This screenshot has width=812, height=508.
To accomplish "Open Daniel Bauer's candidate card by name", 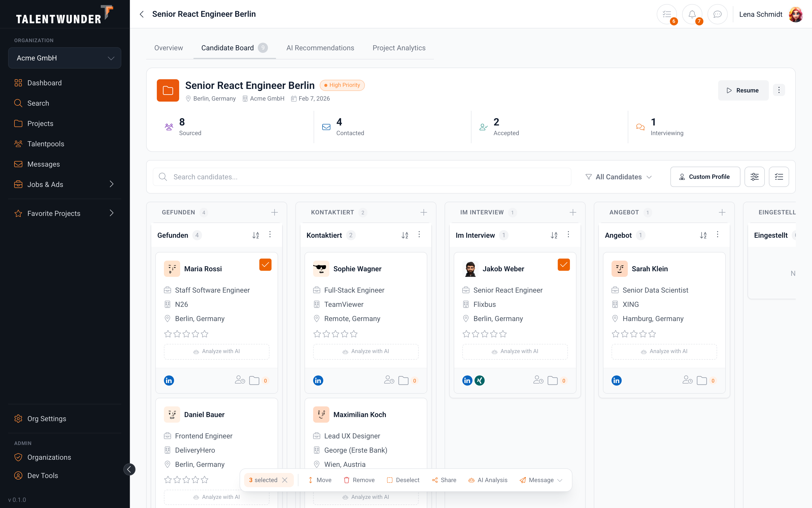I will tap(204, 415).
